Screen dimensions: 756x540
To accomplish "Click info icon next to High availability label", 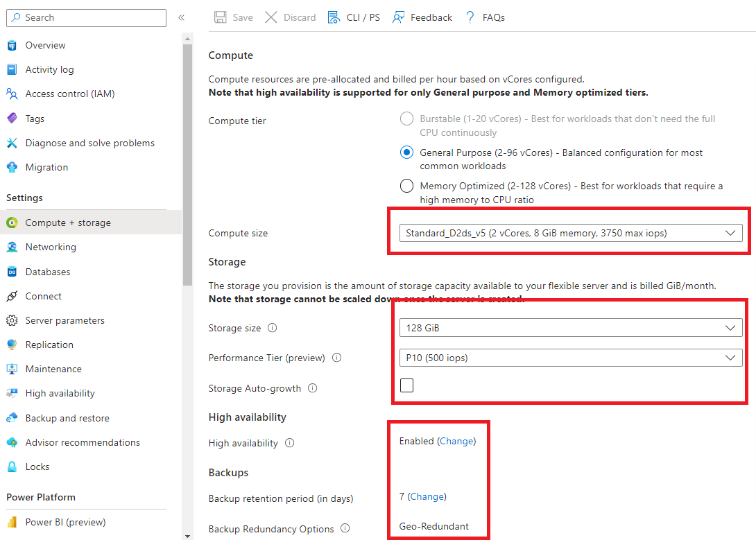I will point(290,443).
